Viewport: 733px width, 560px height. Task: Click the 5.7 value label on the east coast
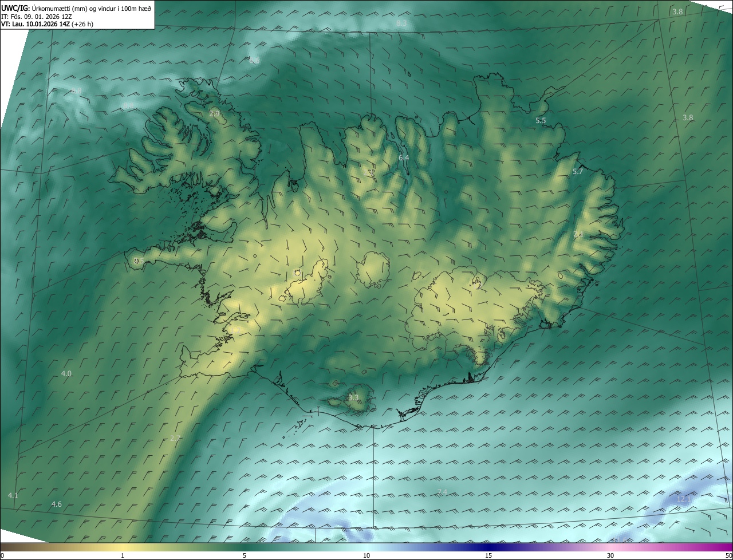577,171
